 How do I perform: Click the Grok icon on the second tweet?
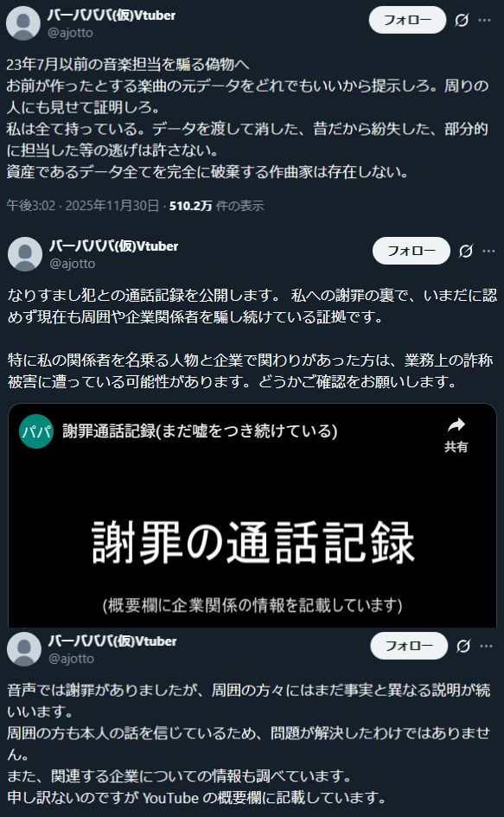click(x=465, y=251)
